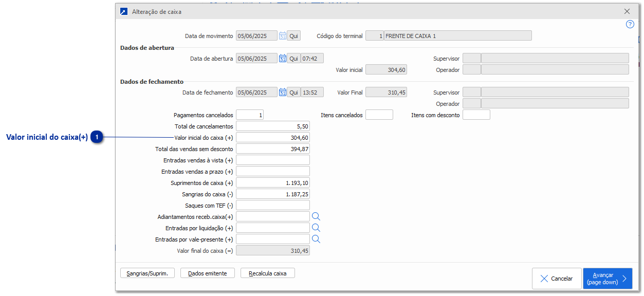The width and height of the screenshot is (644, 296).
Task: Click Valor Final field showing 310,45
Action: (386, 92)
